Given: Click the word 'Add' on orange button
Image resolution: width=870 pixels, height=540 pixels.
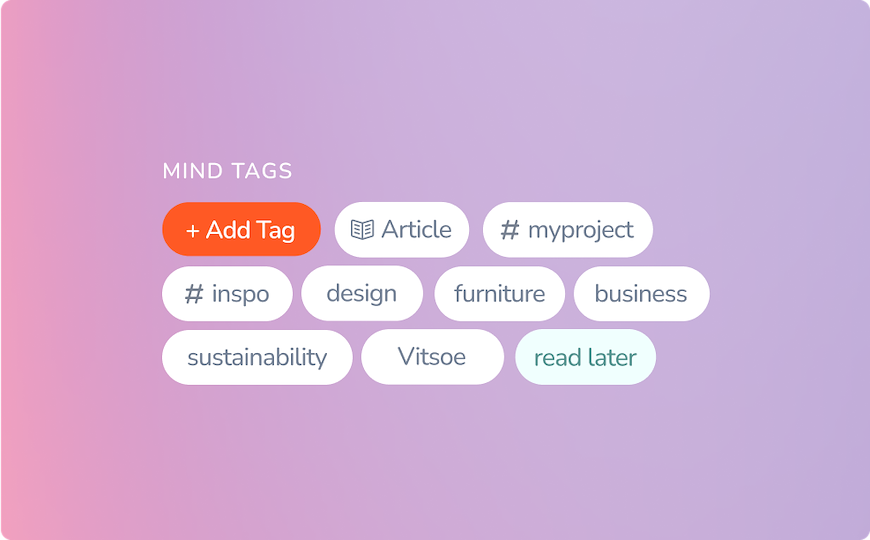Looking at the screenshot, I should coord(228,230).
